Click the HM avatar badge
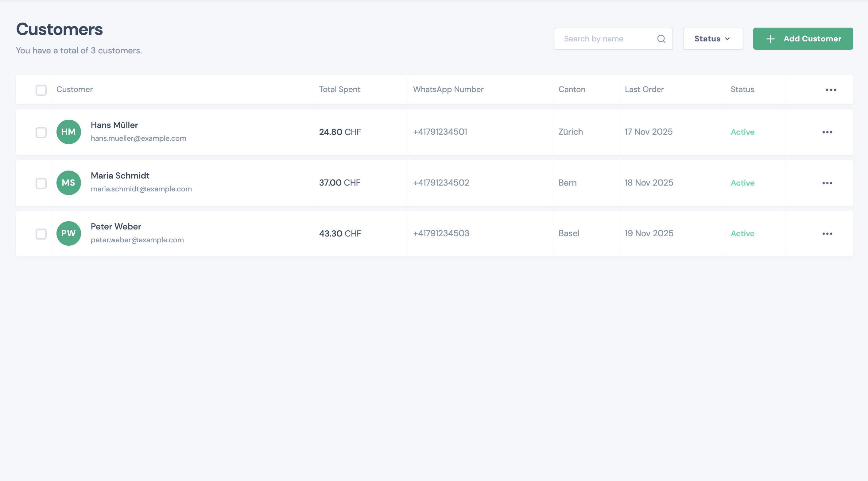The width and height of the screenshot is (868, 481). coord(68,132)
